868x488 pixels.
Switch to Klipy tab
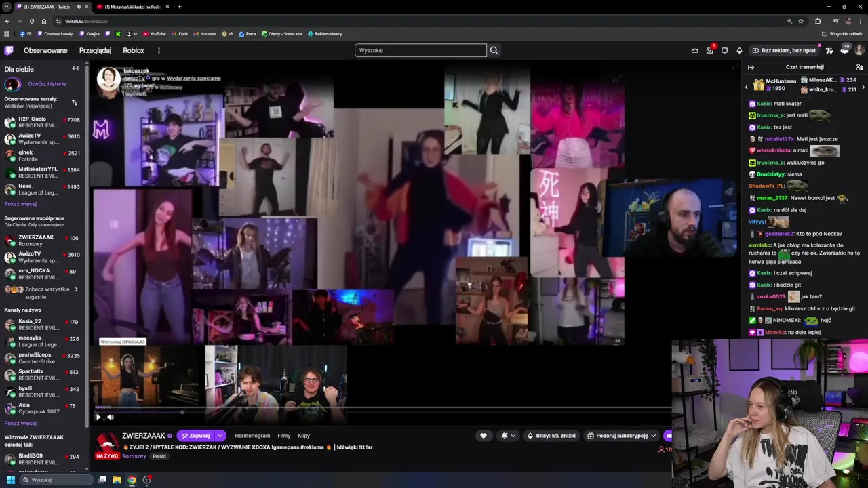click(x=304, y=436)
